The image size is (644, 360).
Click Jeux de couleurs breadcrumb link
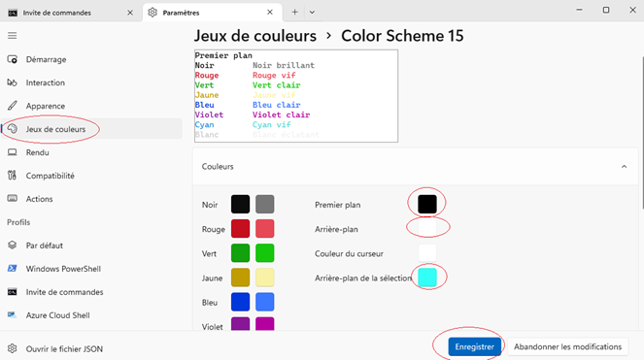pyautogui.click(x=255, y=36)
